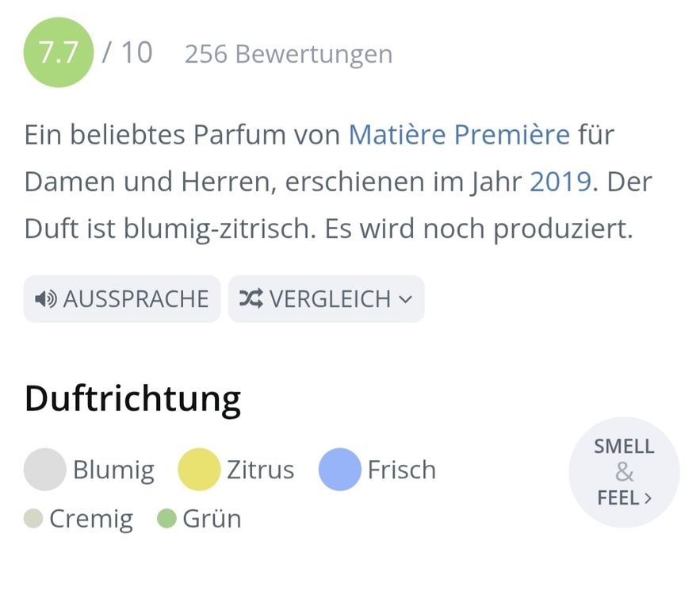The height and width of the screenshot is (595, 700).
Task: Select the grey Blumig color circle
Action: coord(44,470)
